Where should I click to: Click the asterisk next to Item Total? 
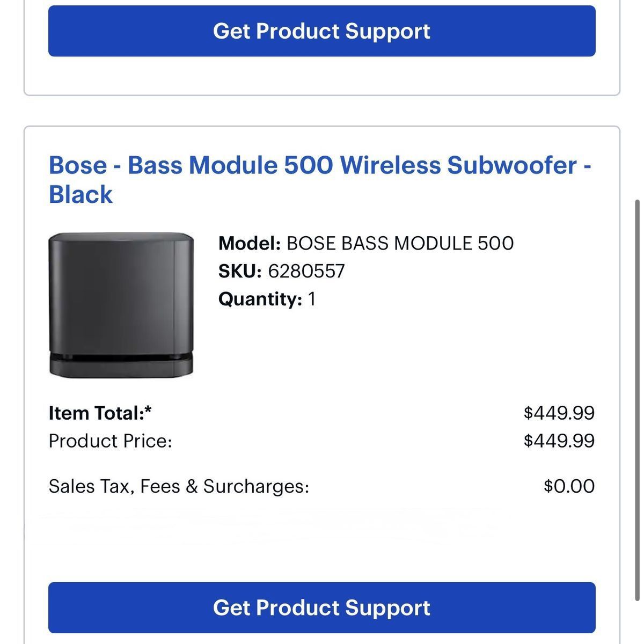point(148,411)
